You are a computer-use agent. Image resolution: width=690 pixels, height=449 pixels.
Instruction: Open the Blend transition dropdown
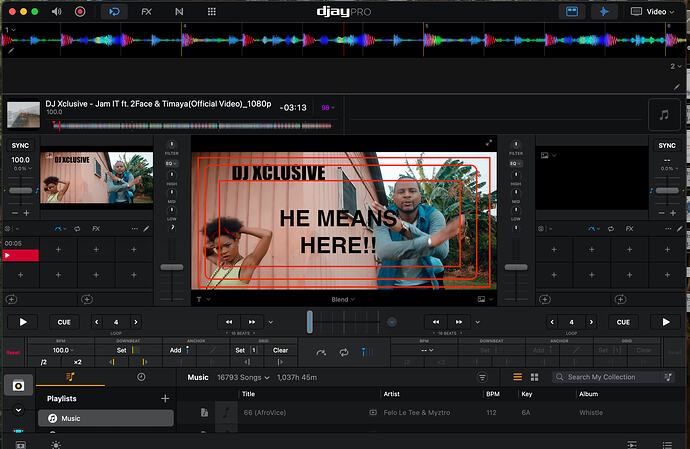(343, 299)
